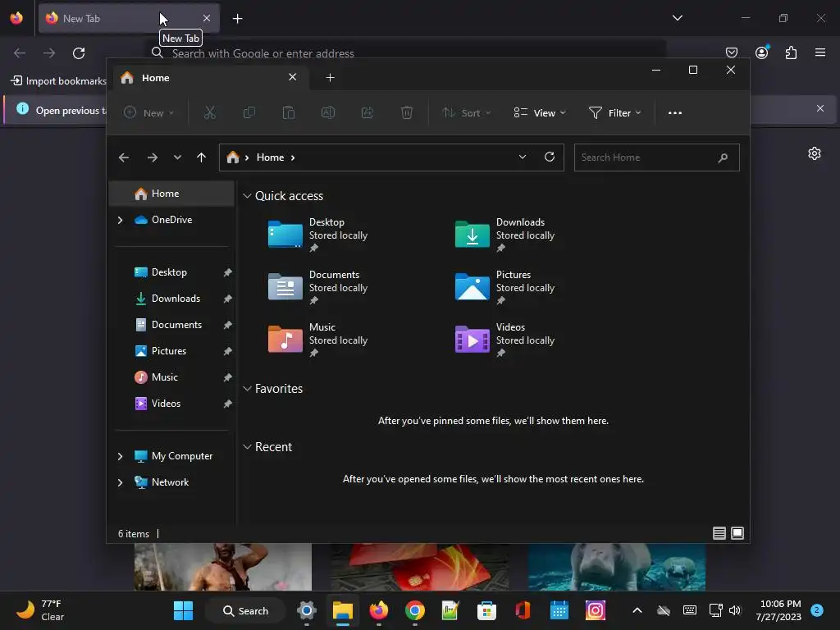Collapse the Quick access section
840x630 pixels.
tap(247, 196)
